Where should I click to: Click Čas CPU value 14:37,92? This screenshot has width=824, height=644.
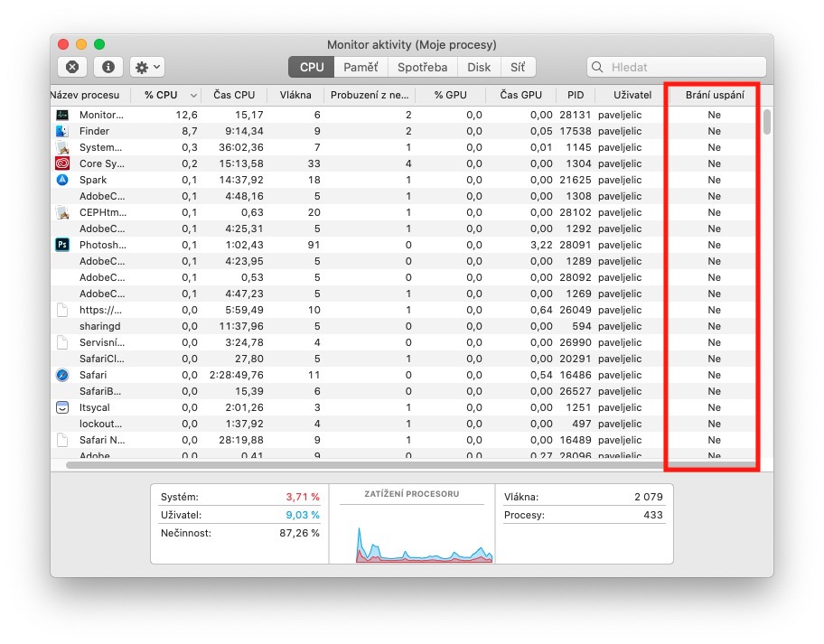click(241, 180)
